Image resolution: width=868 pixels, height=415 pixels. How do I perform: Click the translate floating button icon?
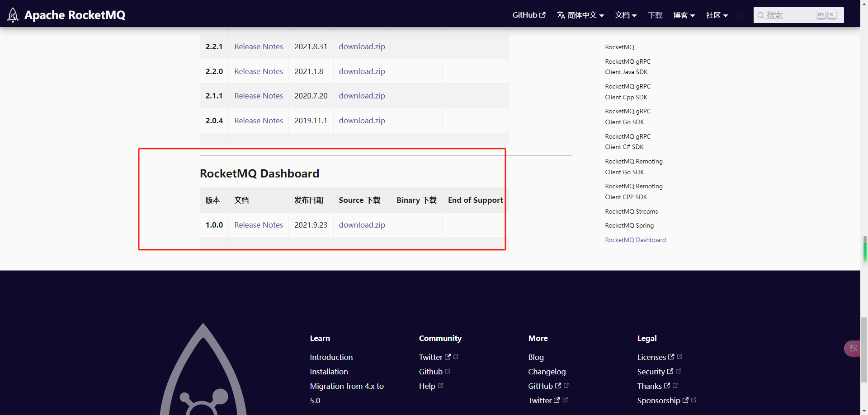pos(853,348)
